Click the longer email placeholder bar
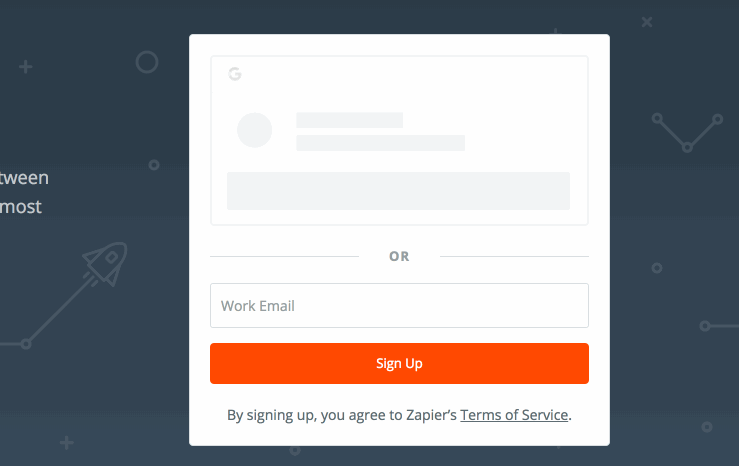This screenshot has width=739, height=466. [x=380, y=143]
